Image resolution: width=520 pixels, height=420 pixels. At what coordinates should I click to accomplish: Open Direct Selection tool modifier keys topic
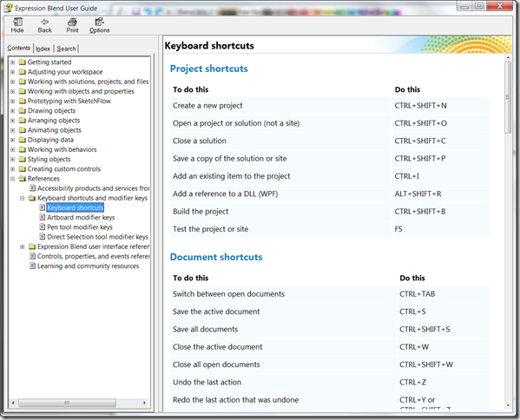(x=97, y=237)
